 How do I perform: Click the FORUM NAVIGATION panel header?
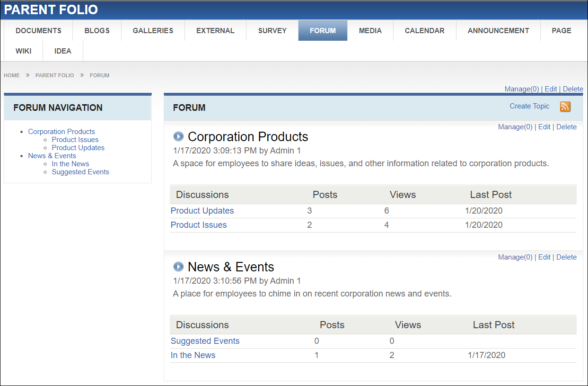[78, 108]
